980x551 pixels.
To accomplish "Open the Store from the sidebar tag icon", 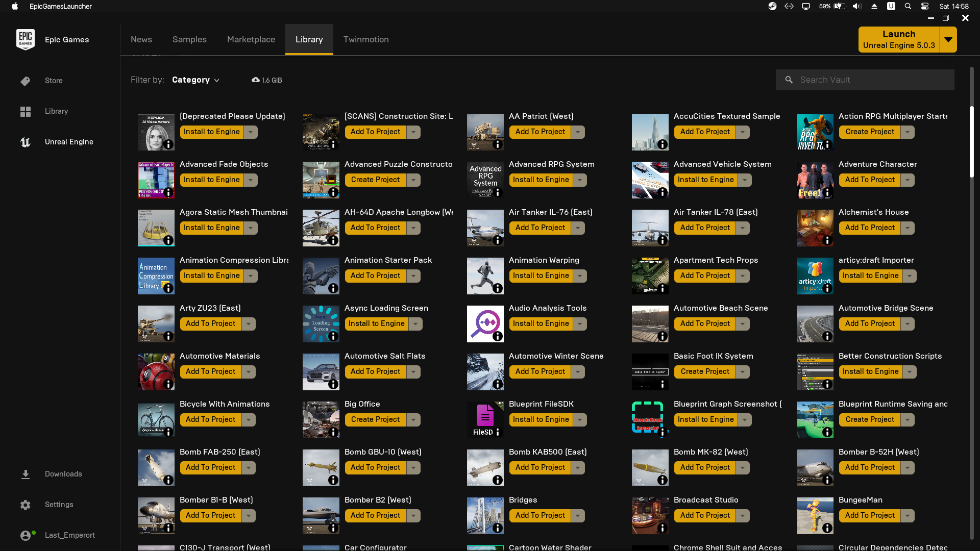I will coord(26,81).
